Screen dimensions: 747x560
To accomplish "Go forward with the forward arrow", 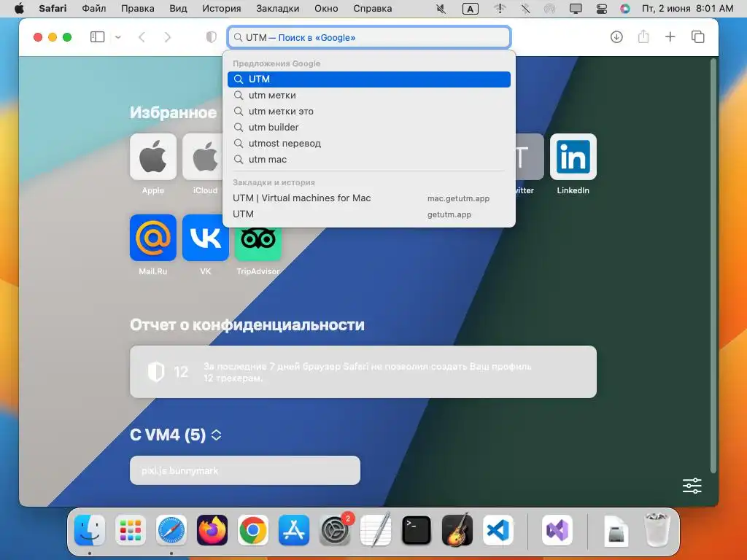I will click(167, 37).
